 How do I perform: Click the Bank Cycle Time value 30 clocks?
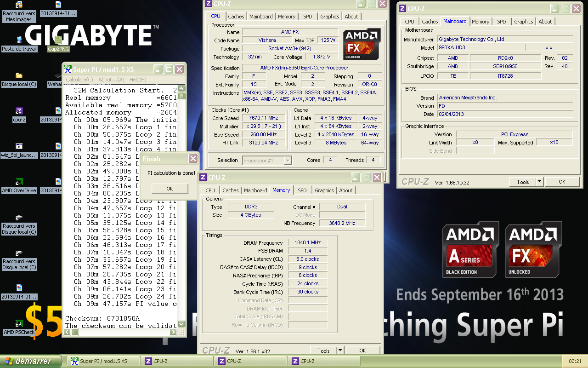pos(308,292)
